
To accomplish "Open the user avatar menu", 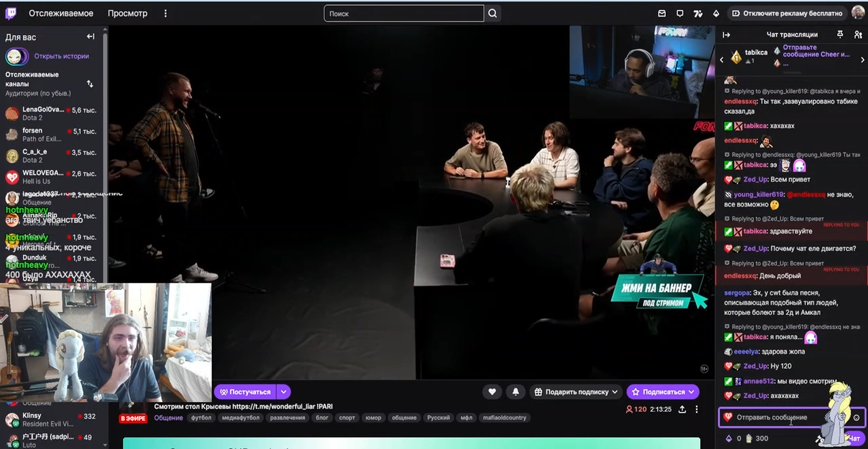I will click(x=858, y=13).
